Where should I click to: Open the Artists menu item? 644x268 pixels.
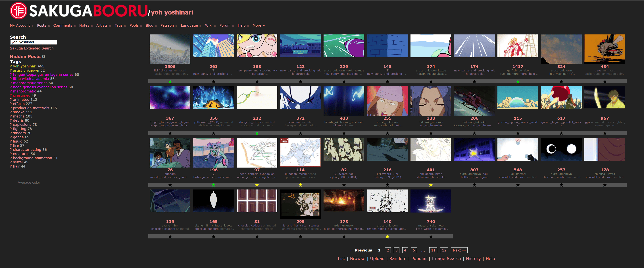(x=102, y=26)
